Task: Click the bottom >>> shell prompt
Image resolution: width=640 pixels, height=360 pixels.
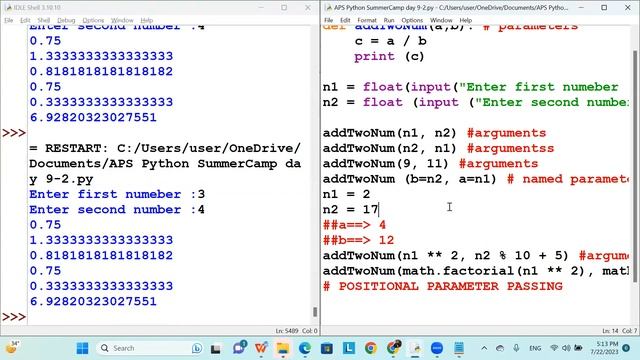Action: [14, 317]
